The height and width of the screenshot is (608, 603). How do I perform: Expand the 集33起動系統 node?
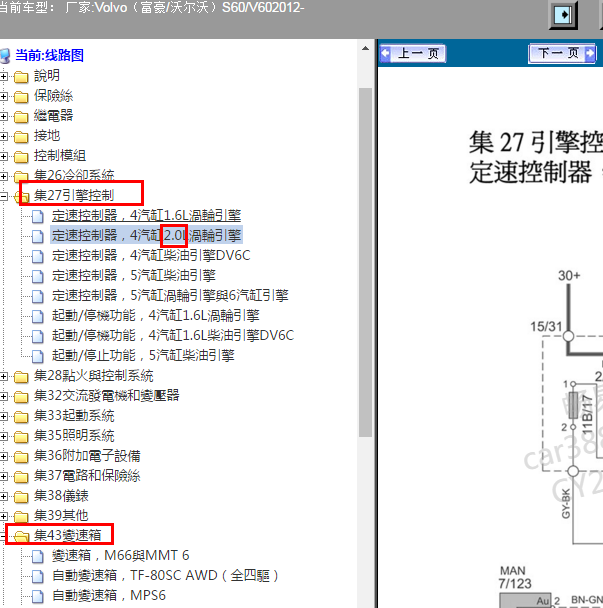(x=3, y=416)
